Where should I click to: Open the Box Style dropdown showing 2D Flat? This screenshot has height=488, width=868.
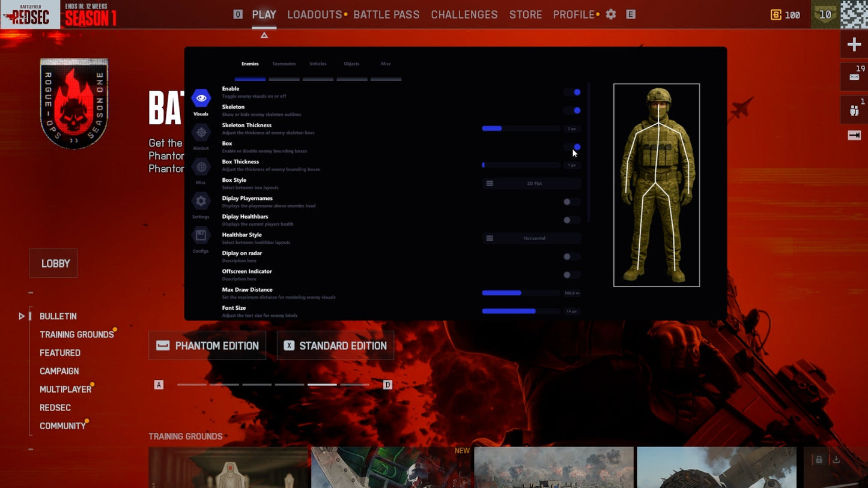click(532, 184)
